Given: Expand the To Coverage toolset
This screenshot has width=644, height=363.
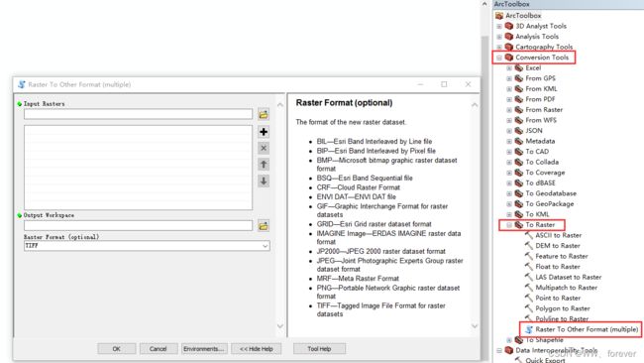Looking at the screenshot, I should click(x=509, y=173).
